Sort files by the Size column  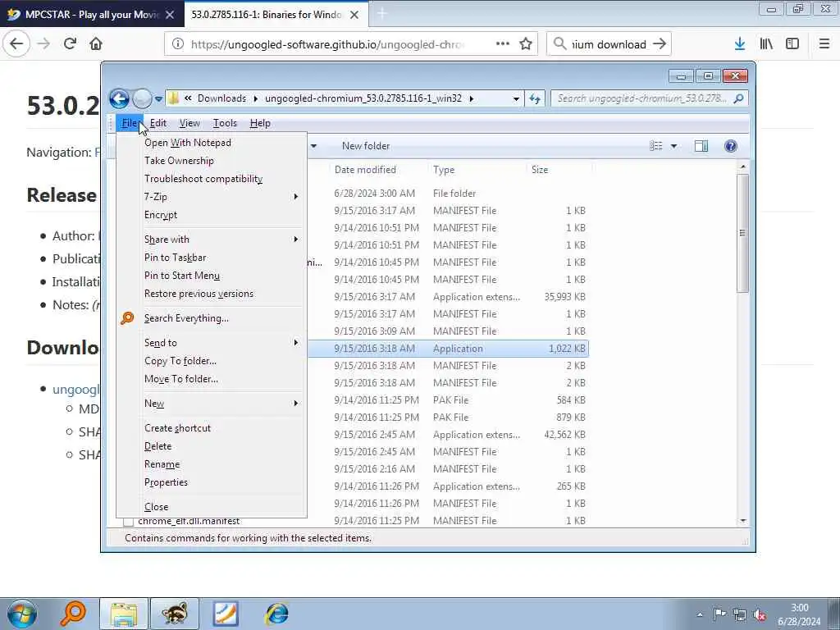click(x=540, y=170)
